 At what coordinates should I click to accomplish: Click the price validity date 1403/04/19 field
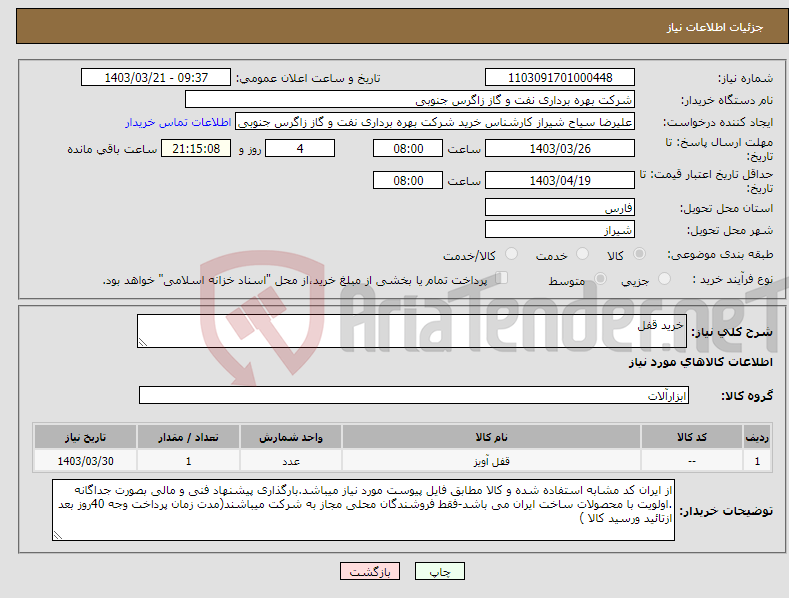click(x=560, y=180)
